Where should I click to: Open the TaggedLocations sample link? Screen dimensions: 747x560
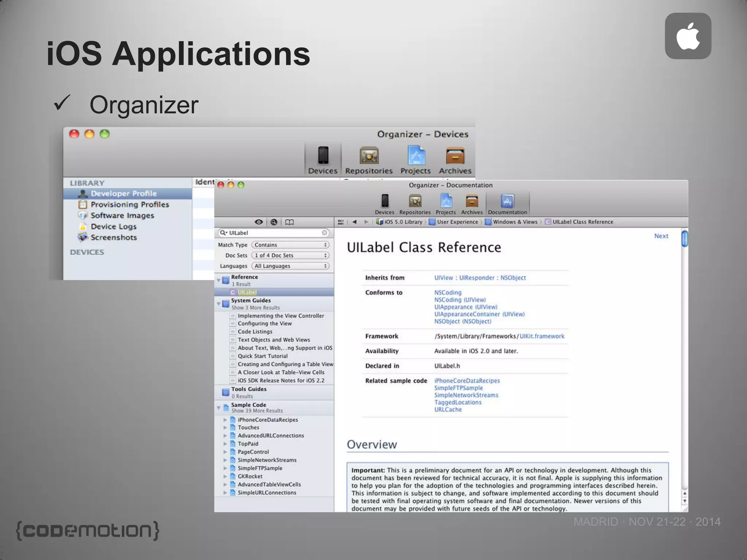458,402
